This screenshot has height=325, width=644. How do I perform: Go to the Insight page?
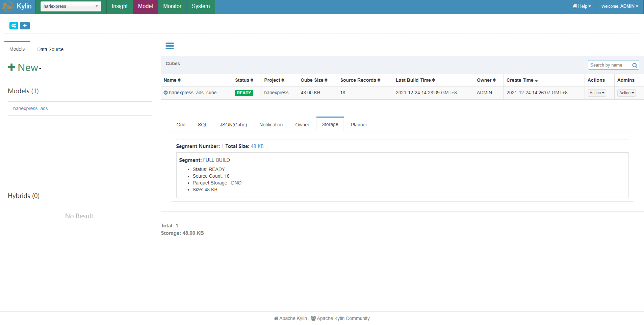pyautogui.click(x=120, y=6)
